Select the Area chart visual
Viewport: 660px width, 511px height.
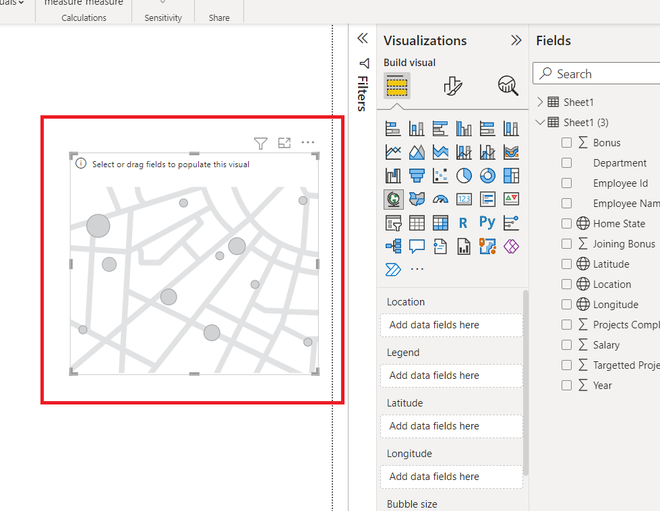pos(417,152)
